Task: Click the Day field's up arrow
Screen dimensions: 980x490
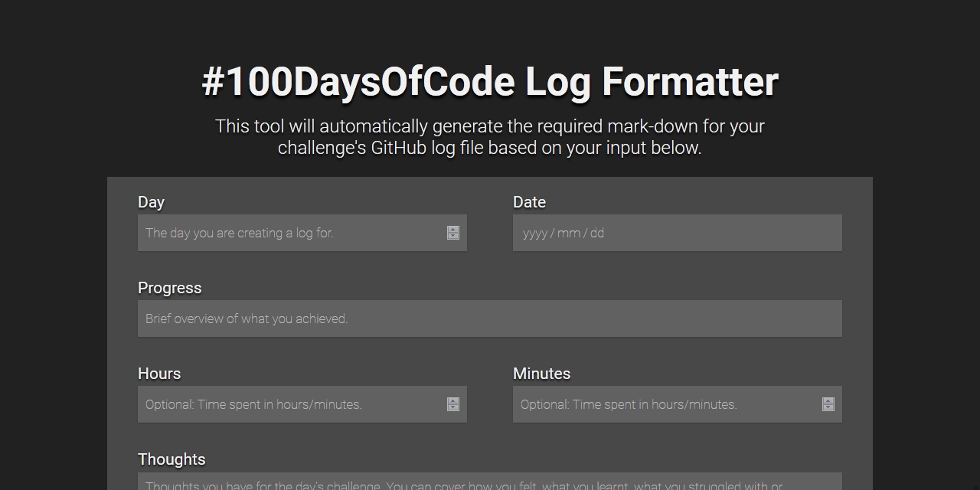Action: point(453,230)
